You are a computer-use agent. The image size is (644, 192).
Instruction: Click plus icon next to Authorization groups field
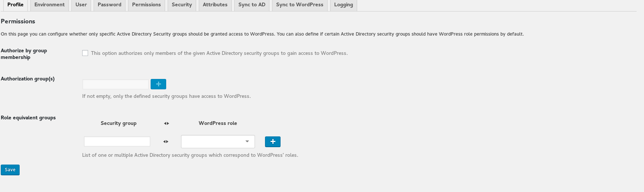[158, 84]
